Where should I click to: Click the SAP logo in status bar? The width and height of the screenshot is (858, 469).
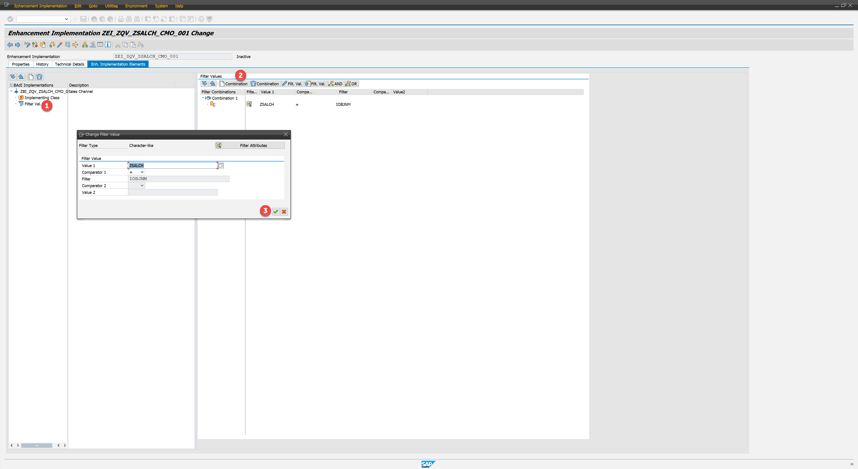(427, 464)
